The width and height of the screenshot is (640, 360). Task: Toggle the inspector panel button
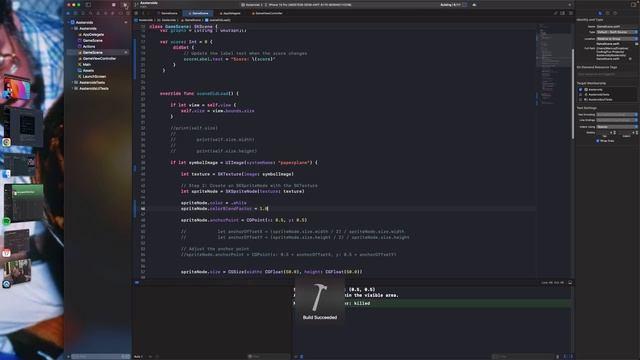(x=634, y=5)
